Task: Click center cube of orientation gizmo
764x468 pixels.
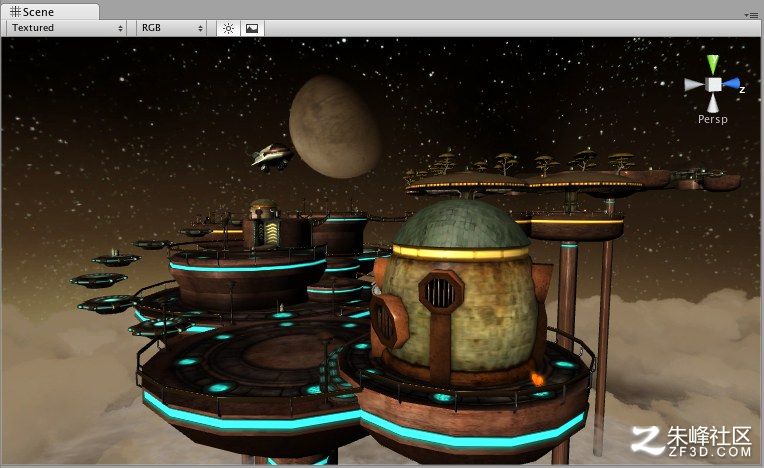Action: click(714, 84)
